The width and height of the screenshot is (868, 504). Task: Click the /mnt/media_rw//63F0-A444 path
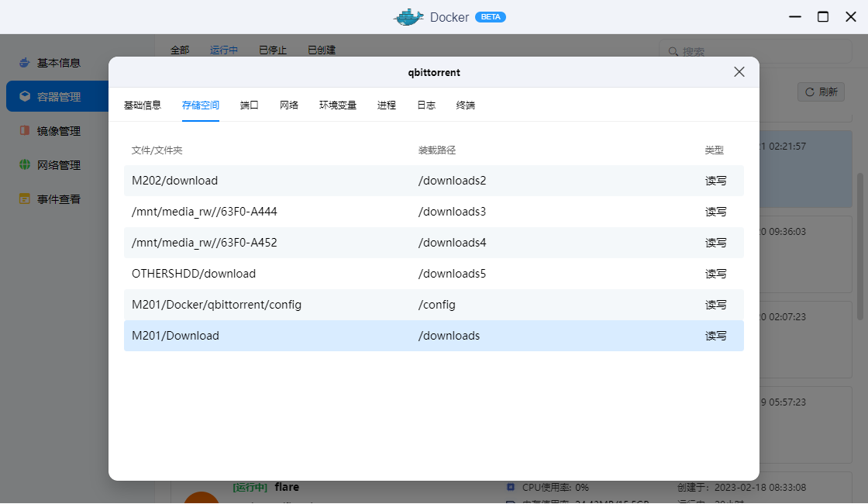pos(205,212)
